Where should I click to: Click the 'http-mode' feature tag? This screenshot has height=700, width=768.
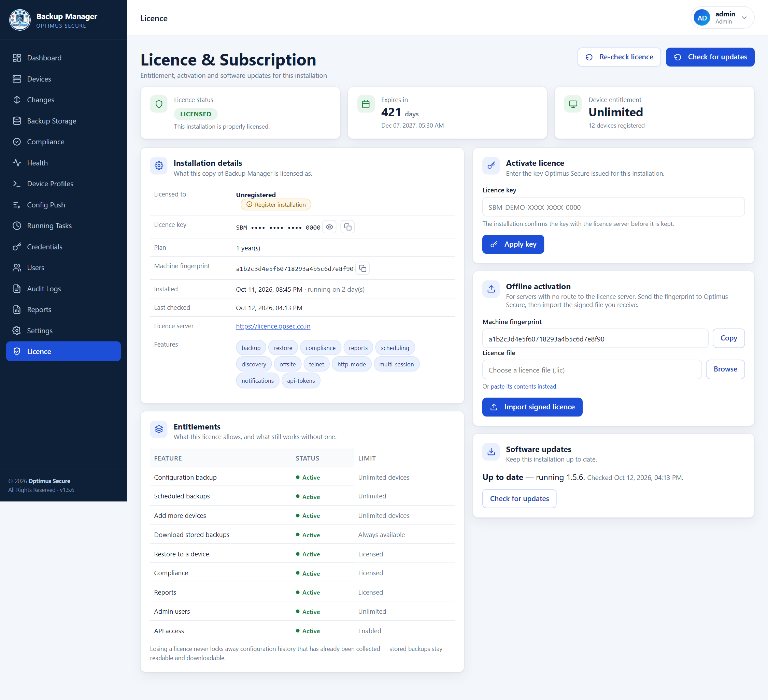pos(352,364)
